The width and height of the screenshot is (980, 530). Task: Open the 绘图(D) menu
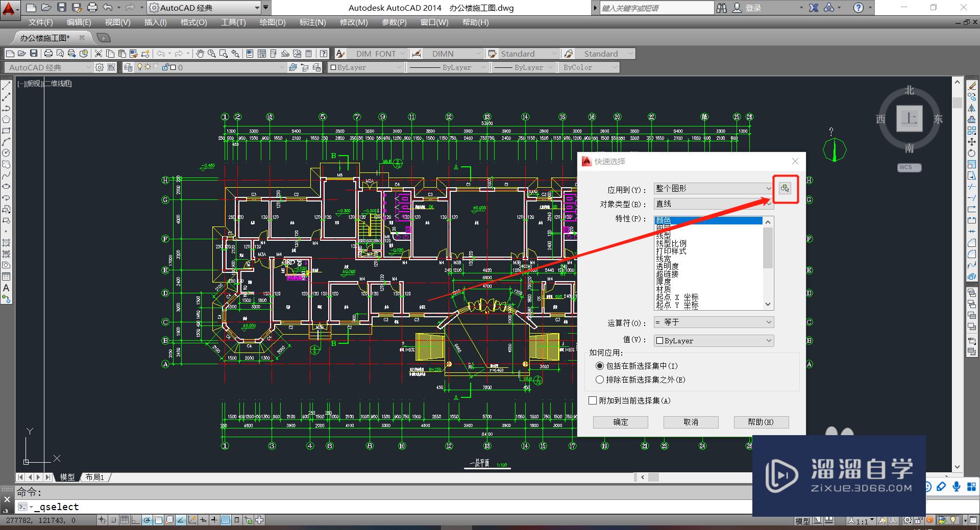273,22
